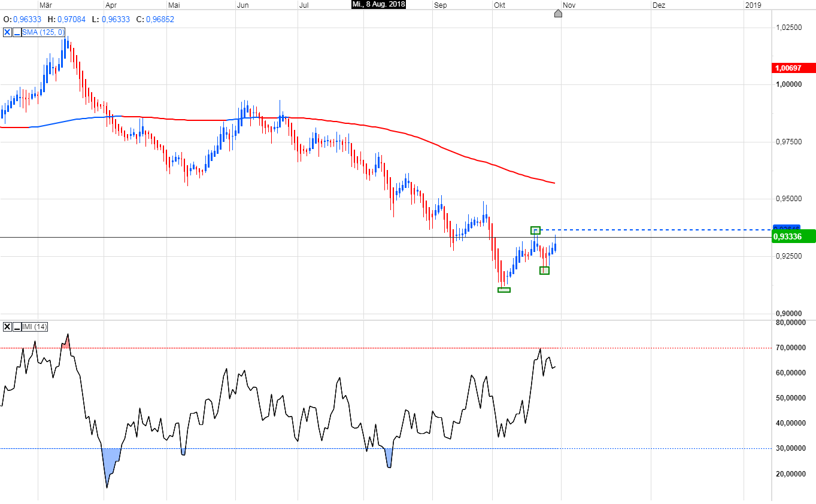
Task: Click the gray arrow marker on the time axis
Action: [558, 13]
